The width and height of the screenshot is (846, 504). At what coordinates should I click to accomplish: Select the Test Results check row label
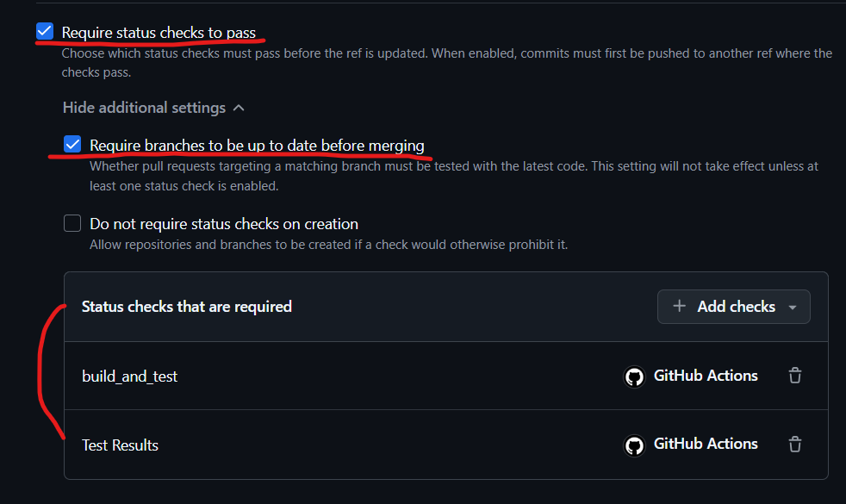121,445
